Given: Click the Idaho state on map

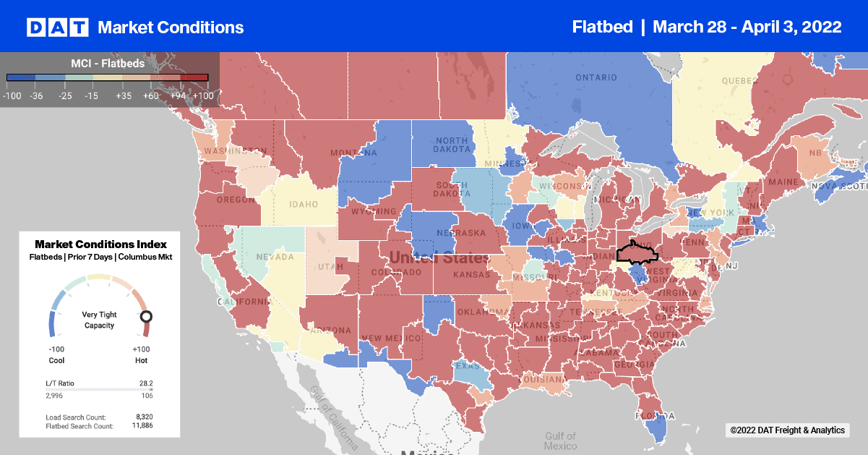Looking at the screenshot, I should point(304,203).
